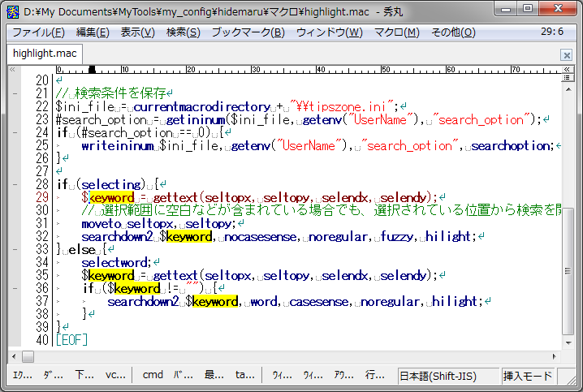
Task: Click highlighted keyword on line 36
Action: (137, 289)
